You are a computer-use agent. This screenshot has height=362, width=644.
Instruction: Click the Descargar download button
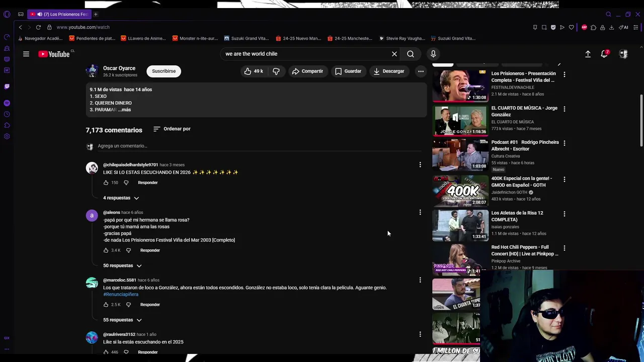(389, 71)
